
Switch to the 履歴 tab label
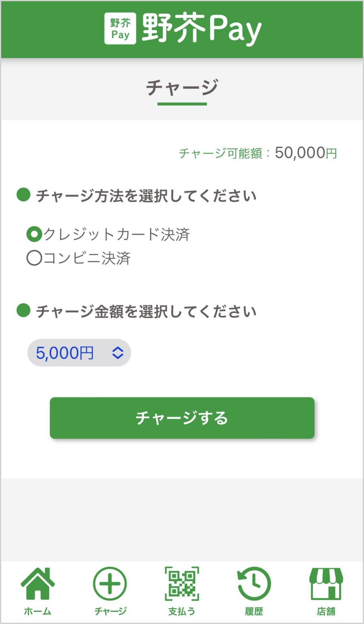click(254, 611)
